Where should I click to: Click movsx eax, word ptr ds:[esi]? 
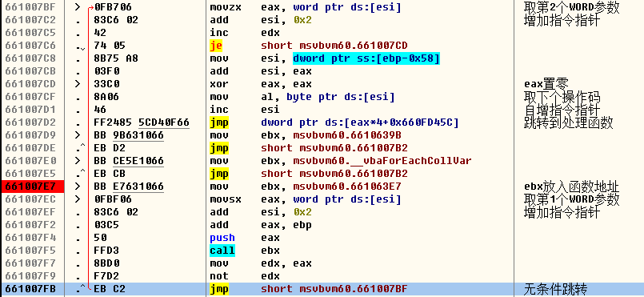pos(305,199)
